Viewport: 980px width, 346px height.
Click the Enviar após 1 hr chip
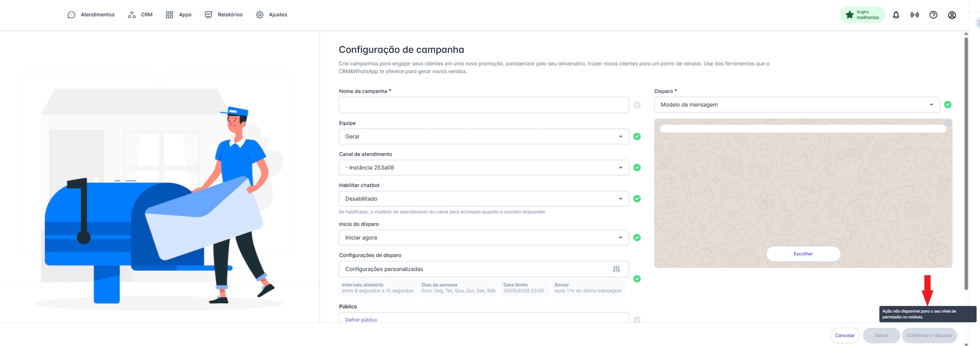coord(588,288)
